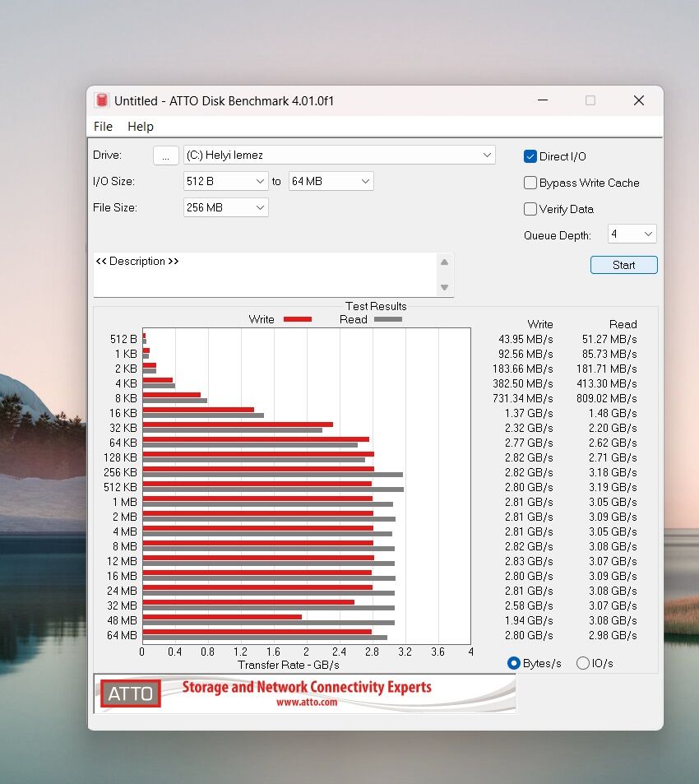Image resolution: width=699 pixels, height=784 pixels.
Task: Enable Bypass Write Cache
Action: click(x=530, y=183)
